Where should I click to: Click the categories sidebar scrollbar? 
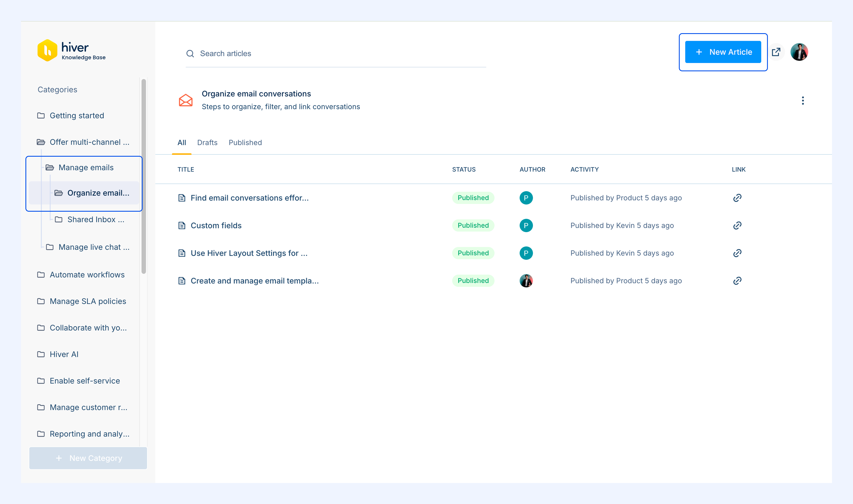[x=144, y=176]
